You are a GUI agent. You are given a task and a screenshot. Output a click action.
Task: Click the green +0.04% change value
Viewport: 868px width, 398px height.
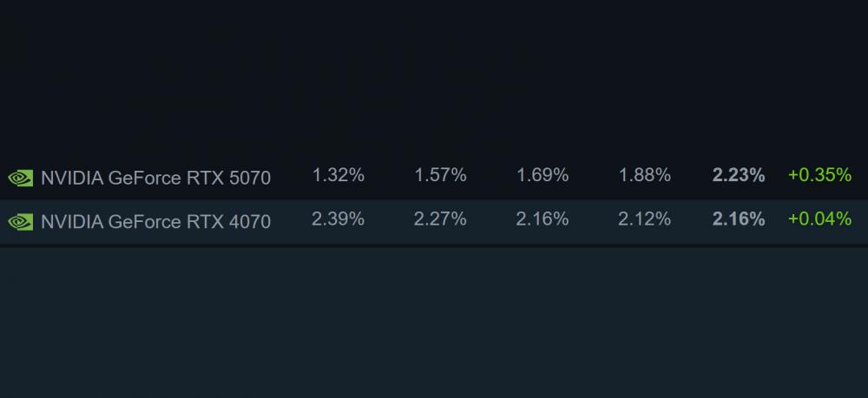tap(819, 219)
